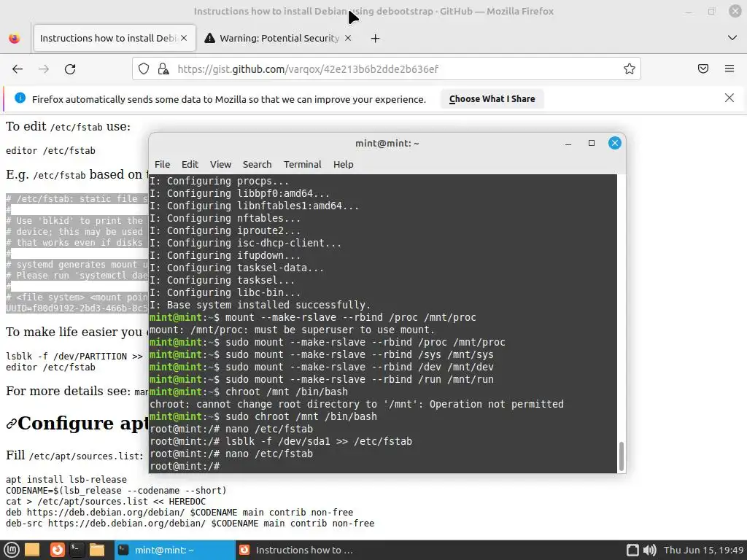Switch to mint@mint taskbar window button

pos(175,550)
